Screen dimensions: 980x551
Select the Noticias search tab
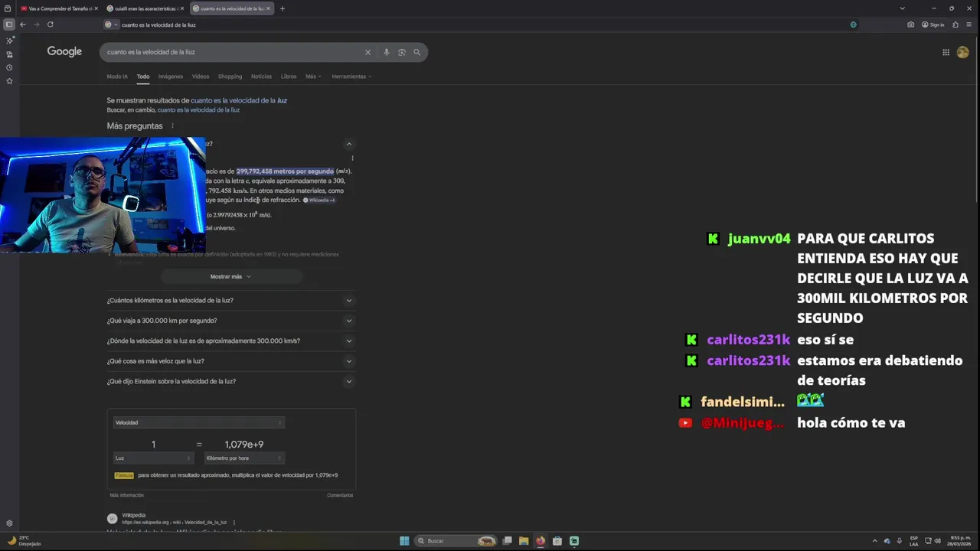pyautogui.click(x=261, y=77)
